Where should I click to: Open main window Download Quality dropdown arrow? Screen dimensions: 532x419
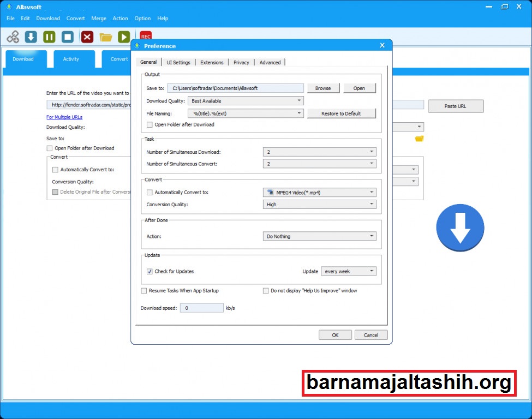pos(420,127)
